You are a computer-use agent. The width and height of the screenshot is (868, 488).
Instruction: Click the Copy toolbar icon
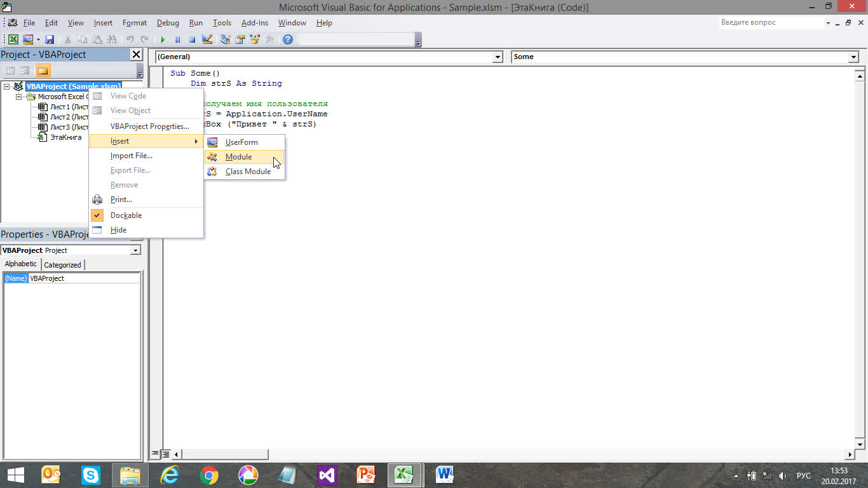pyautogui.click(x=82, y=39)
